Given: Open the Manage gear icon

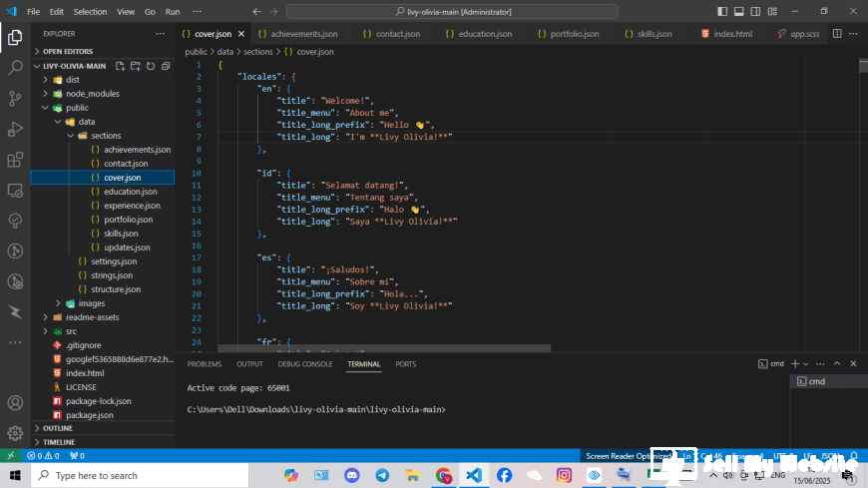Looking at the screenshot, I should (15, 434).
